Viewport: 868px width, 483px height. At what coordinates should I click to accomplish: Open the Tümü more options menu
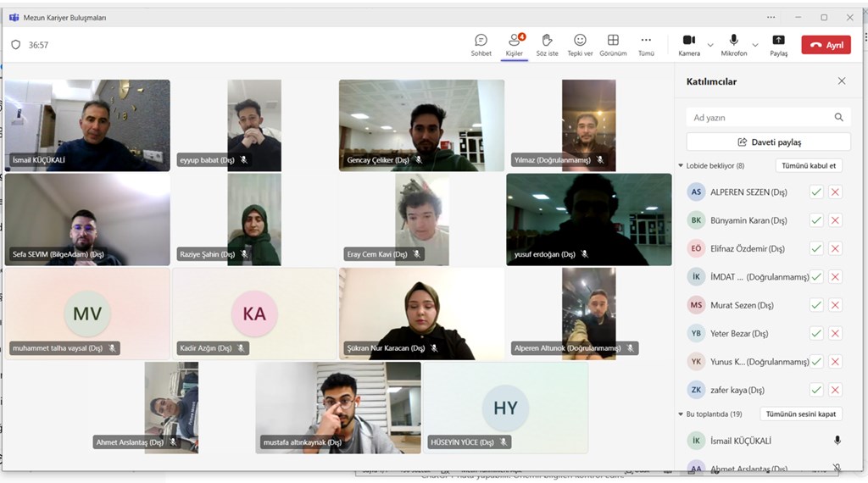[x=646, y=41]
